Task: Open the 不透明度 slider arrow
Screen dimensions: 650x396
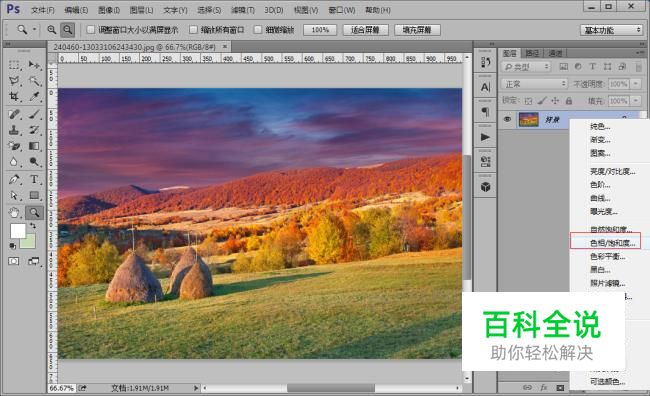Action: 636,84
